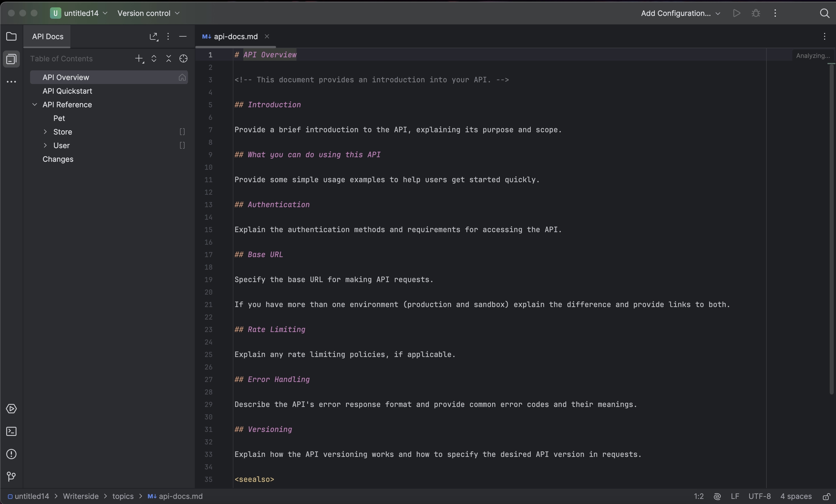Viewport: 836px width, 504px height.
Task: Open untitled14 project dropdown
Action: tap(79, 13)
